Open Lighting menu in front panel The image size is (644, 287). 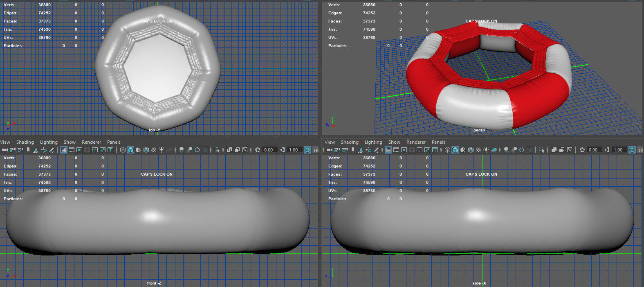[49, 142]
